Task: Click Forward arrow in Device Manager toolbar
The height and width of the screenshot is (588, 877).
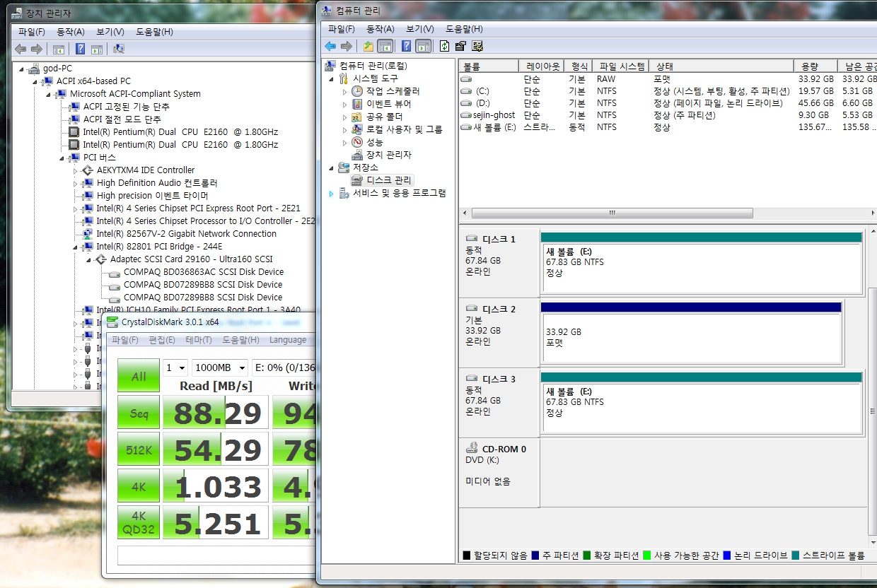Action: (37, 49)
